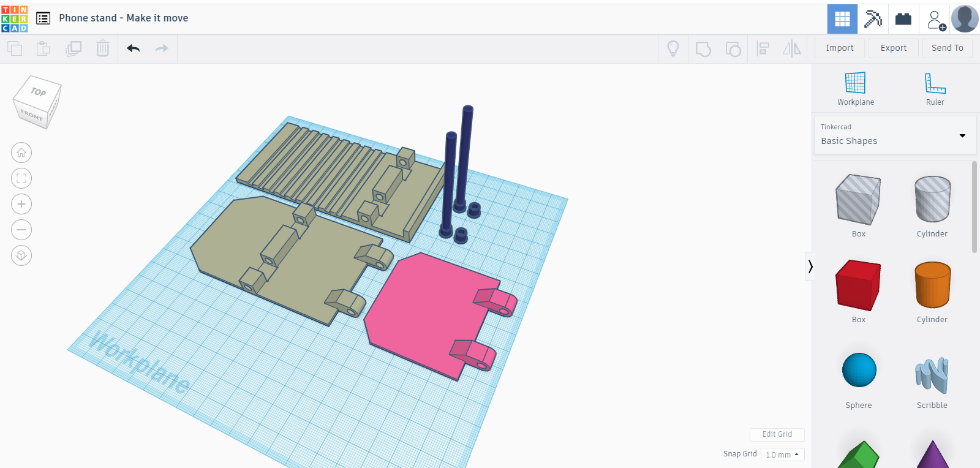Select the tall navy pin object
This screenshot has width=980, height=468.
pyautogui.click(x=464, y=159)
